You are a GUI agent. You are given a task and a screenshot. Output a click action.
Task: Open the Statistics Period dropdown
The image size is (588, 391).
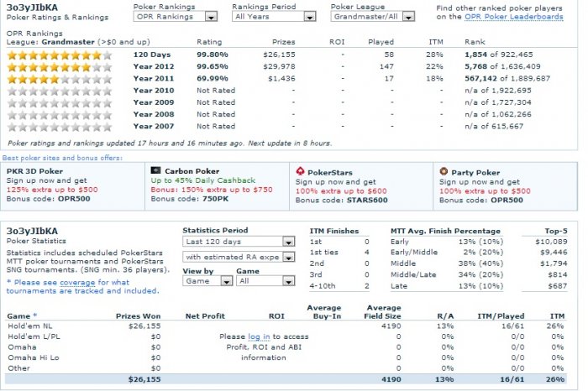pos(239,242)
